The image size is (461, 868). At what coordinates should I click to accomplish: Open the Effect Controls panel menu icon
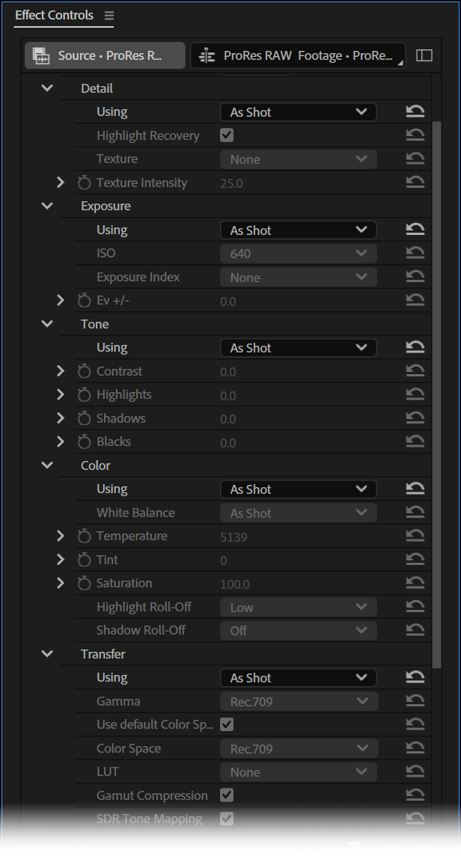pos(109,16)
